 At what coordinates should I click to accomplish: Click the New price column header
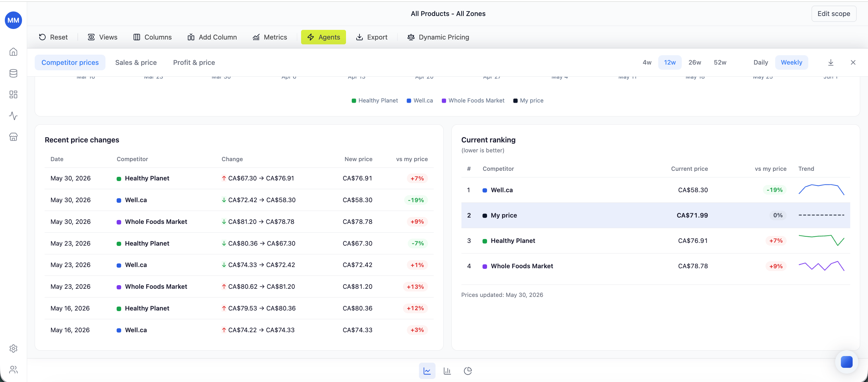pyautogui.click(x=358, y=159)
